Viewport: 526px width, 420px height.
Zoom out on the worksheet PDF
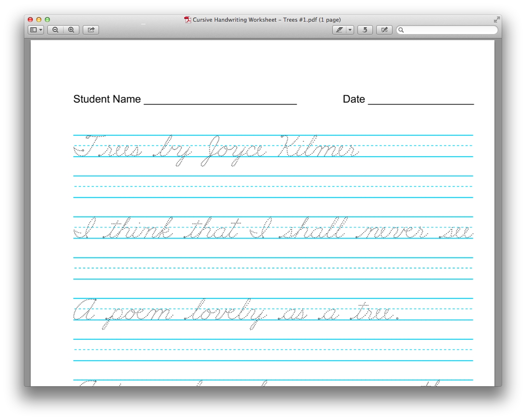coord(55,30)
